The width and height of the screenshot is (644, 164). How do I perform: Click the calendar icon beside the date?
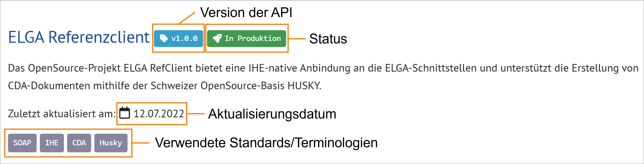tap(124, 113)
